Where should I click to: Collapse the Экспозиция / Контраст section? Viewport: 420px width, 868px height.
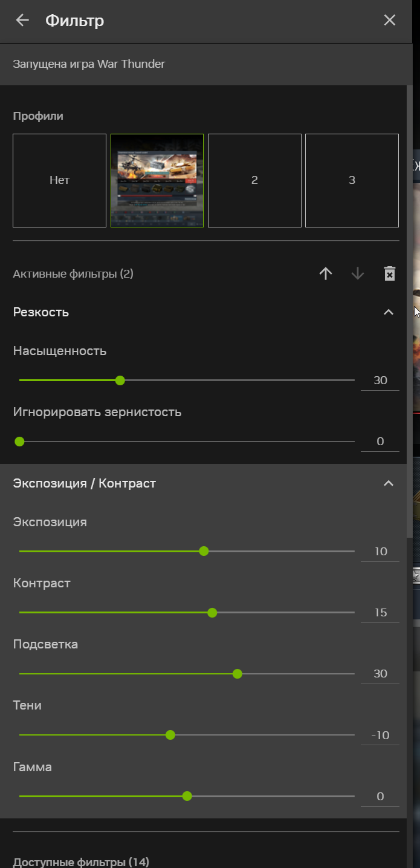(x=389, y=483)
